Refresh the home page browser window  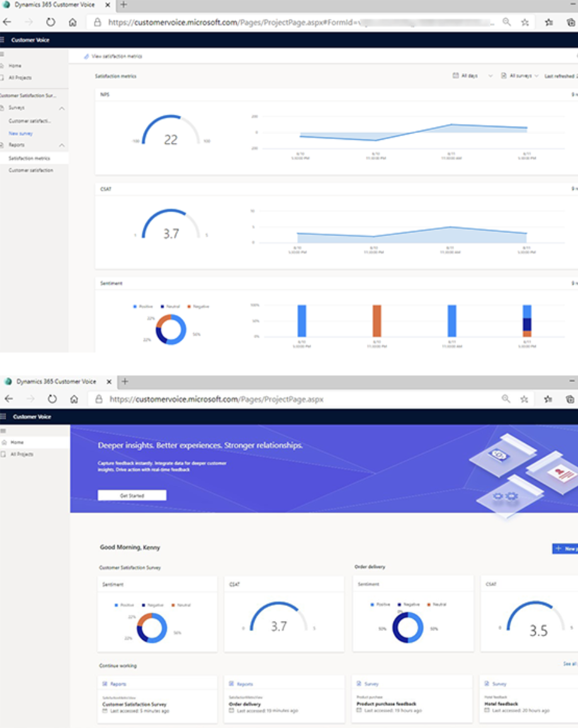pos(52,399)
